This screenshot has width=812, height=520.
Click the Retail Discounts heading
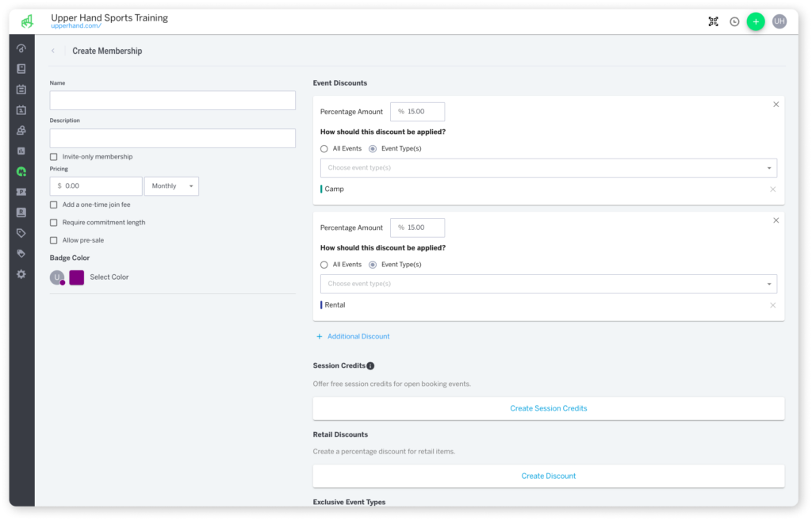(340, 434)
